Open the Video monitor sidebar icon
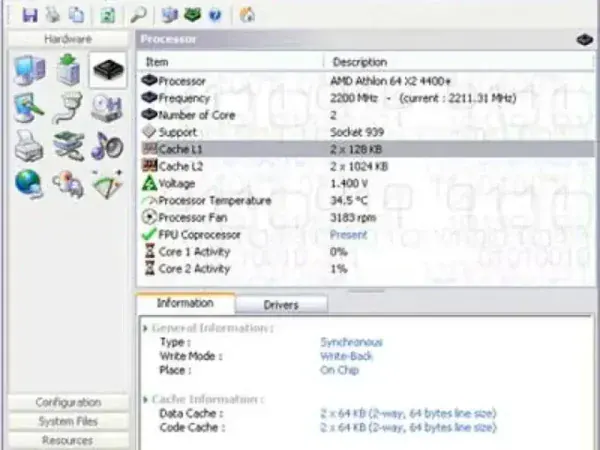Image resolution: width=600 pixels, height=450 pixels. [29, 108]
